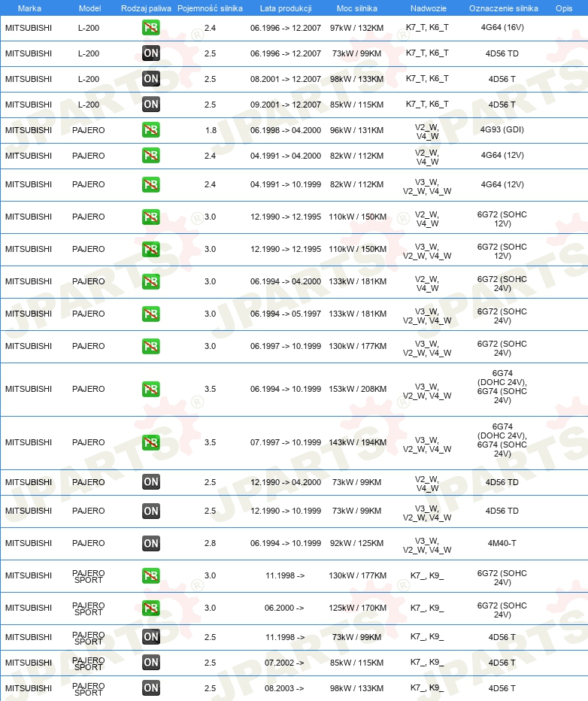Click the ON diesel icon in the L-200 73kW row
588x701 pixels.
click(x=151, y=53)
